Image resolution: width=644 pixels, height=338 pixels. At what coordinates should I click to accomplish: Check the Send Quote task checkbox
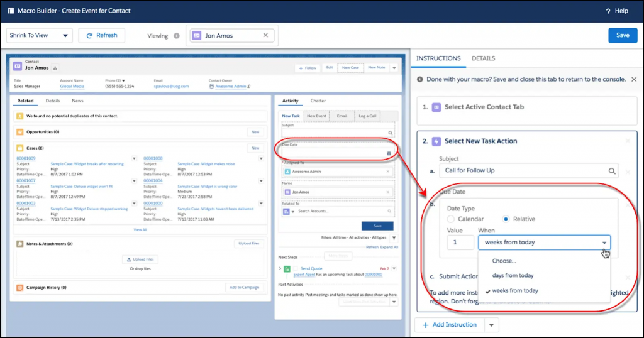pyautogui.click(x=296, y=268)
